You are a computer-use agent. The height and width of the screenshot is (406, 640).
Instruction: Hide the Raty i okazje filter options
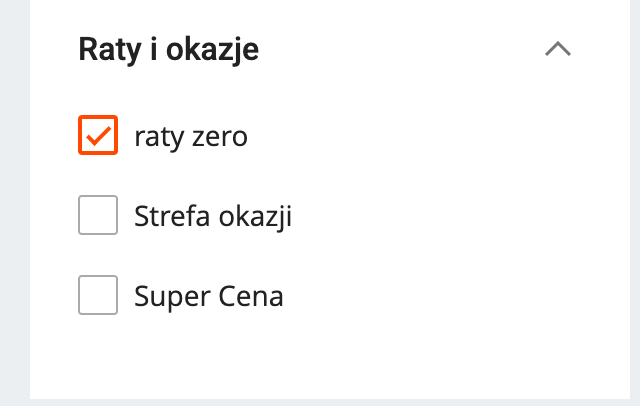557,49
